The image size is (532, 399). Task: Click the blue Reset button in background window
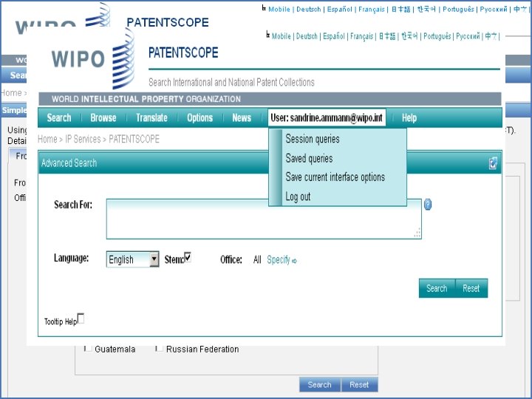[359, 385]
